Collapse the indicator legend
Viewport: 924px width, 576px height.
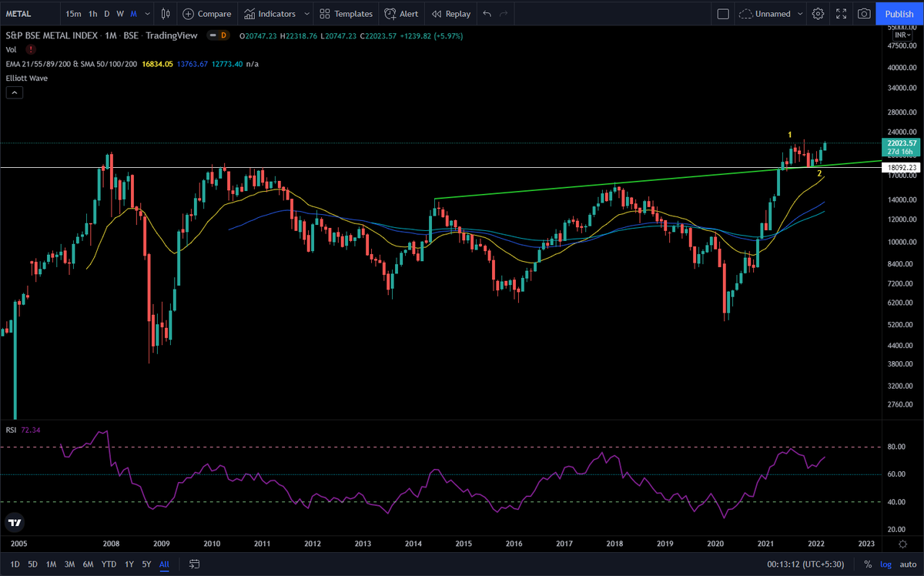pos(14,92)
